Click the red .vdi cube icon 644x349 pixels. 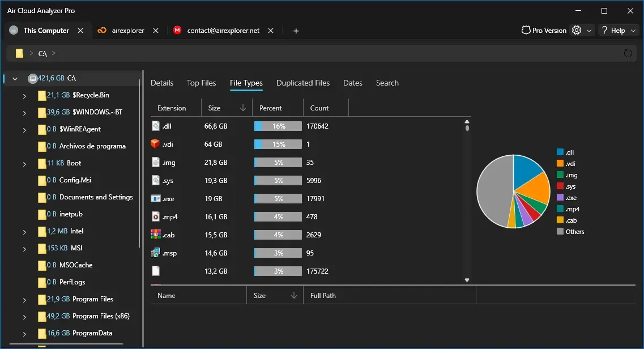155,144
